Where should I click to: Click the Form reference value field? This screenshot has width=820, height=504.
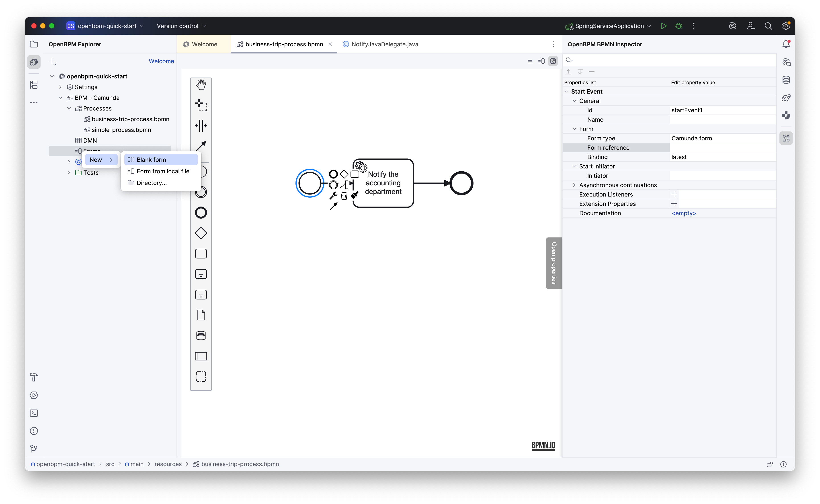(x=723, y=147)
